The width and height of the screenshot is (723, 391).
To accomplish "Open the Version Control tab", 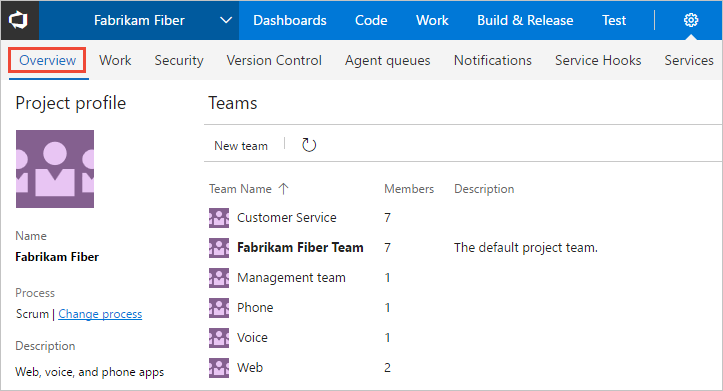I will pos(274,60).
